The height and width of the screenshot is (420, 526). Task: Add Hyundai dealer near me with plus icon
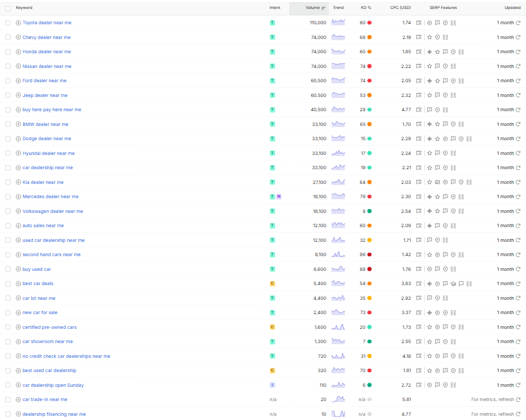point(18,153)
